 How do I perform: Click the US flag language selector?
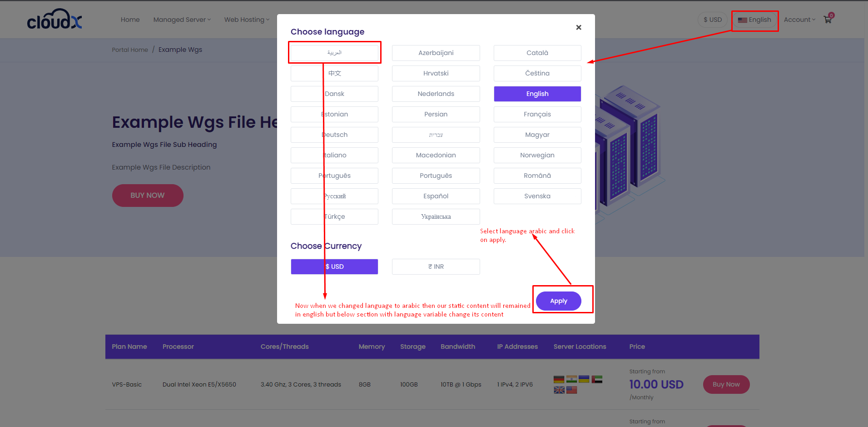[754, 20]
